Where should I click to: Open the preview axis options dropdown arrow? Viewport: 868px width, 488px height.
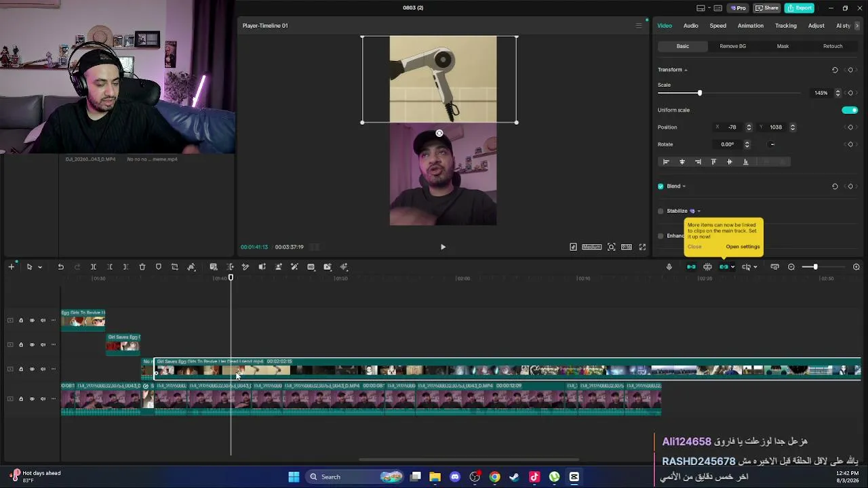click(x=755, y=267)
